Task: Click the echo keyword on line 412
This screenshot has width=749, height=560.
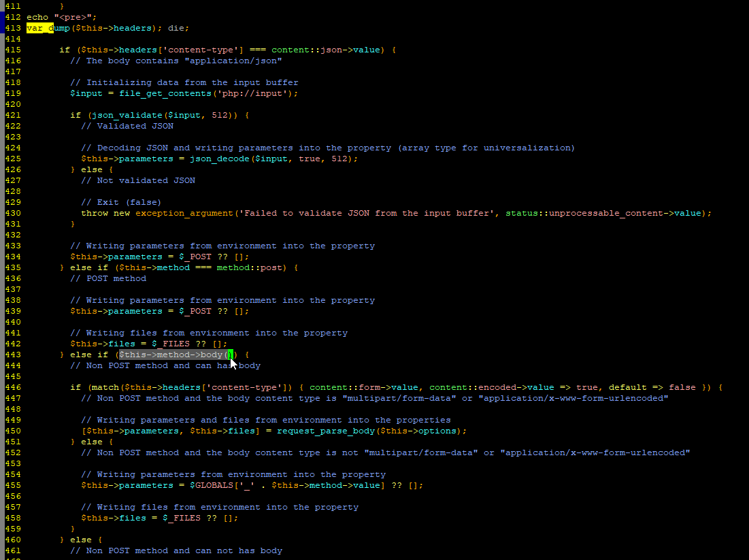Action: point(37,17)
